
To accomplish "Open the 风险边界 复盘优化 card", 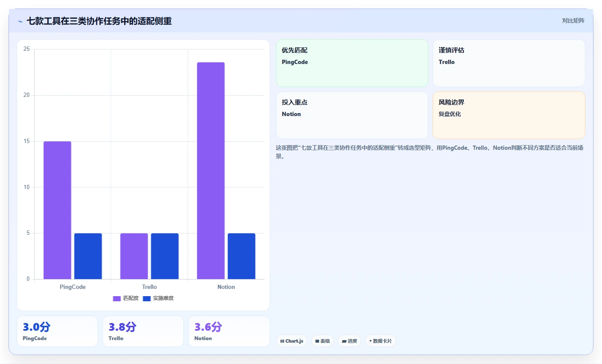I will (x=509, y=115).
